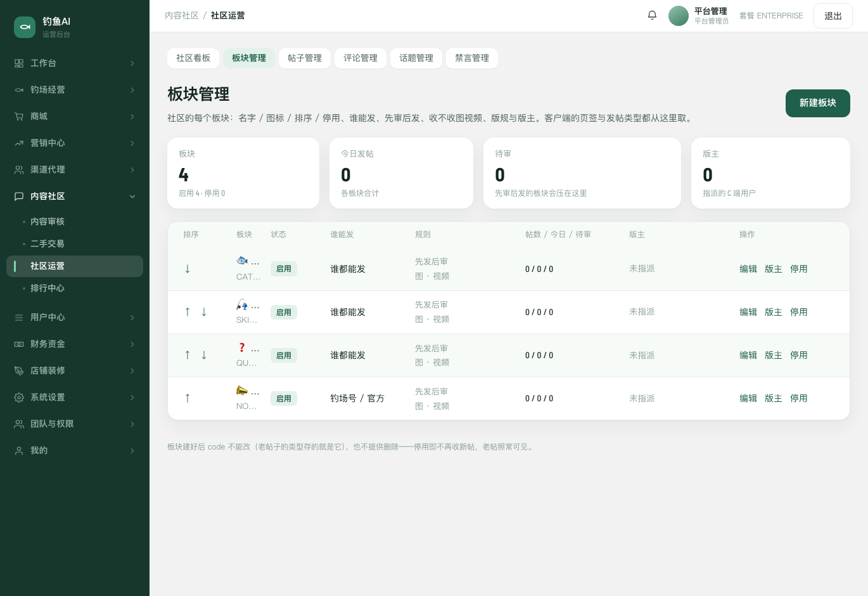The width and height of the screenshot is (868, 596).
Task: Expand the 团队与权限 menu chevron
Action: [x=132, y=424]
